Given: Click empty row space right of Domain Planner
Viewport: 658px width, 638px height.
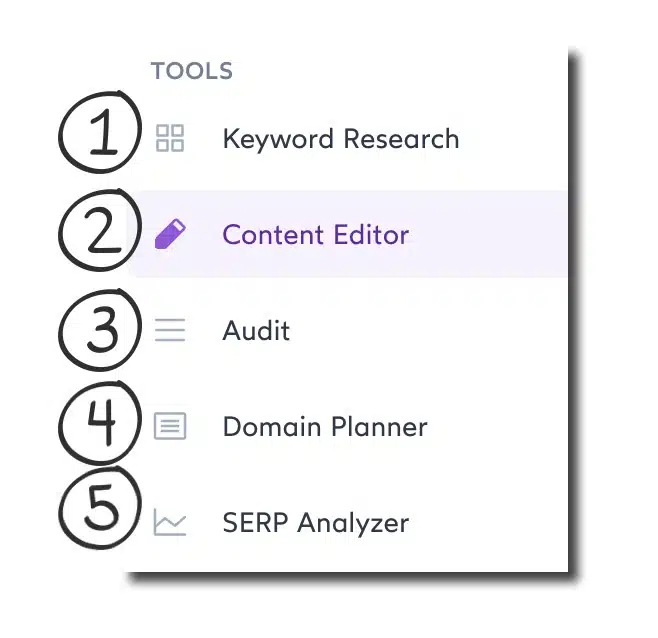Looking at the screenshot, I should (500, 427).
